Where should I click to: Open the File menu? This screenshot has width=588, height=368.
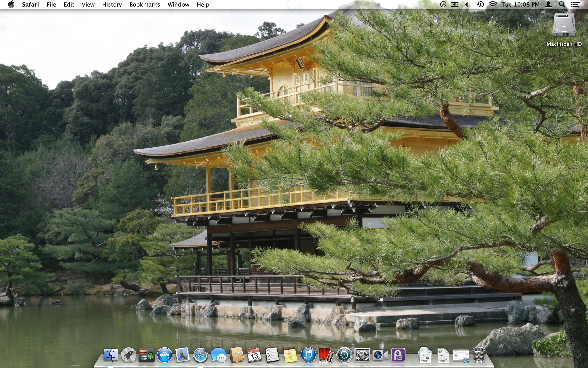click(51, 4)
